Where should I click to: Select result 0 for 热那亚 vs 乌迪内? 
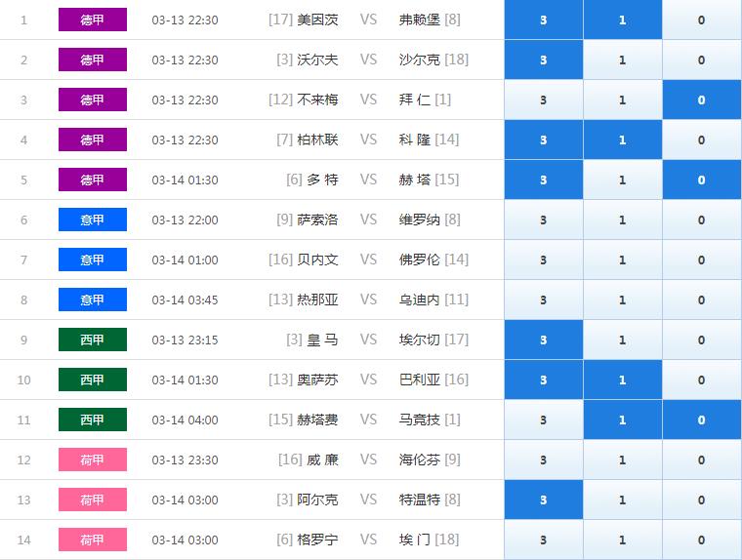coord(701,300)
